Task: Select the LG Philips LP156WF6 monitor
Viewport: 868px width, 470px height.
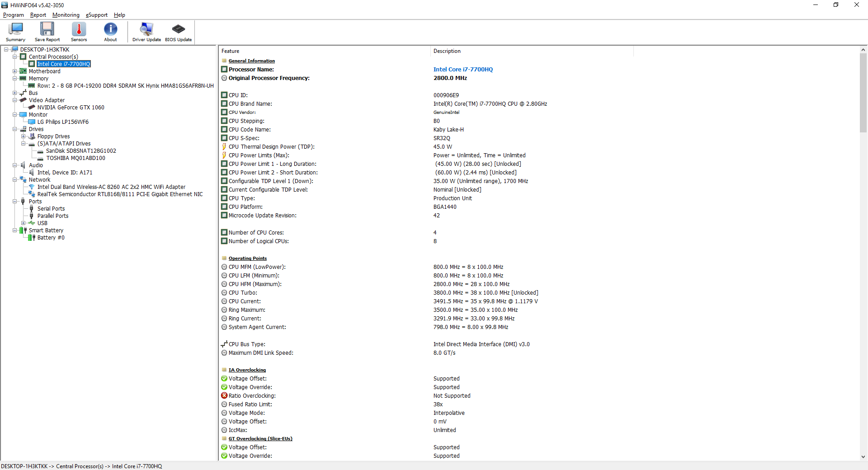Action: coord(63,122)
